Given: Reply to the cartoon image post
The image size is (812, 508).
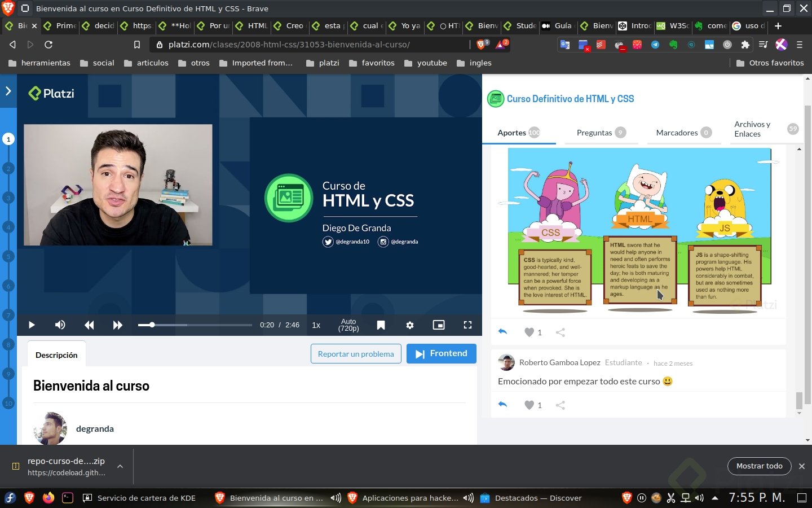Looking at the screenshot, I should (x=503, y=332).
